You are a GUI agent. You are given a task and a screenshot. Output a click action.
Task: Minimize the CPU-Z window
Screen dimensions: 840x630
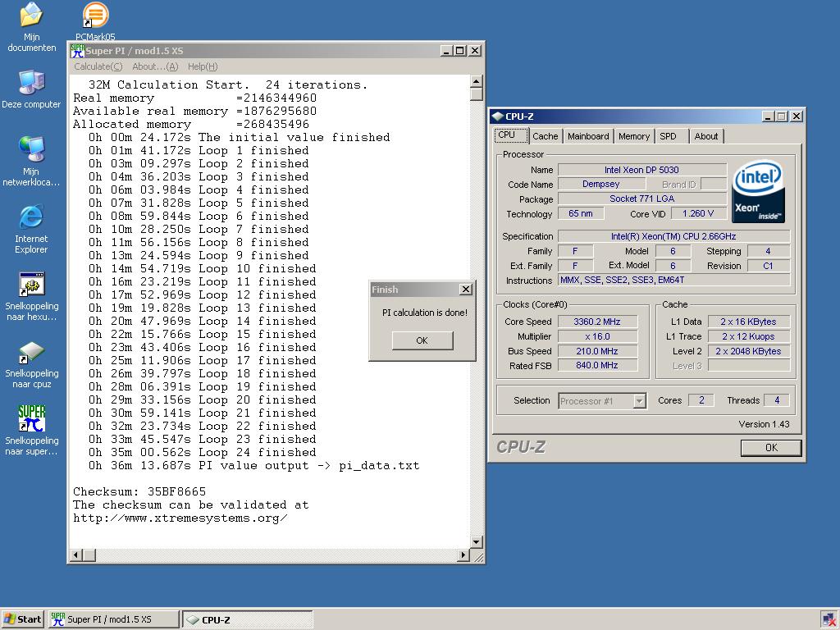tap(769, 116)
